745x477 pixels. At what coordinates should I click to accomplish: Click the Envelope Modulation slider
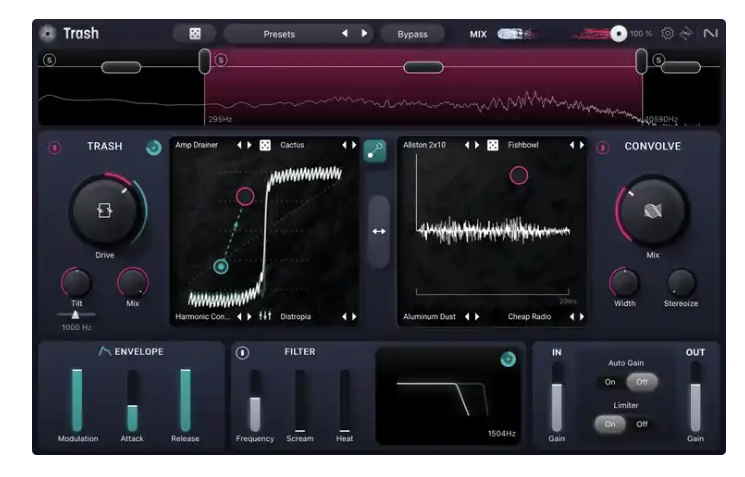[x=77, y=400]
